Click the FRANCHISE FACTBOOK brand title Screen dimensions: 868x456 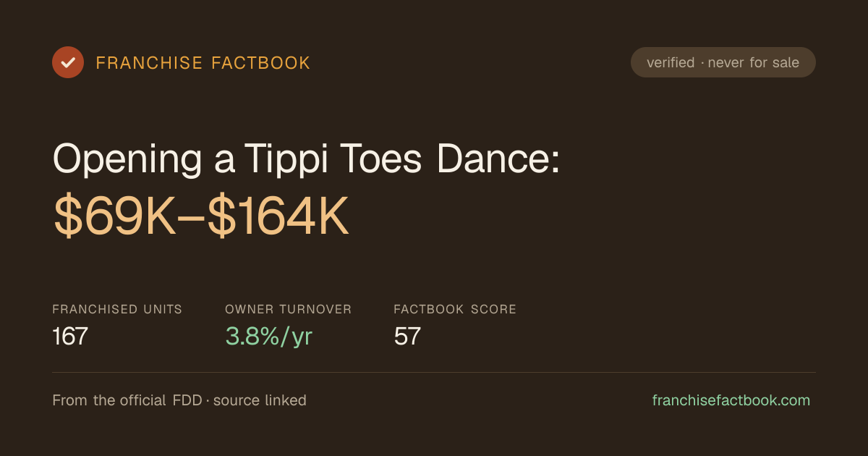point(203,63)
